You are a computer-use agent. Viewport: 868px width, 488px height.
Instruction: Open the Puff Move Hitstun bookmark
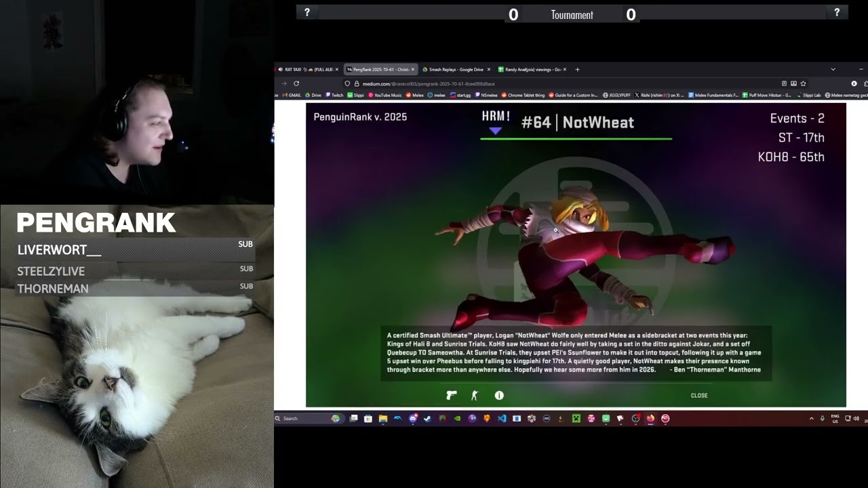coord(767,95)
